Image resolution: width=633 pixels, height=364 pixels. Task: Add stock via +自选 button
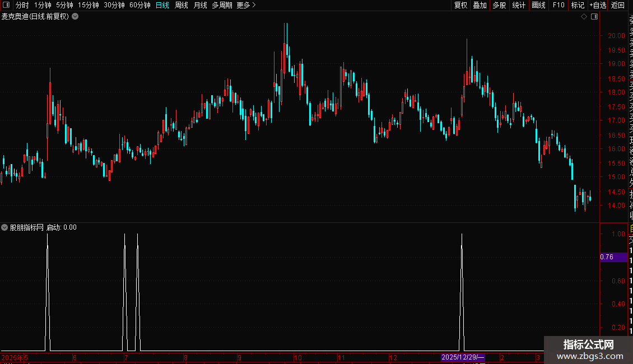pos(598,5)
